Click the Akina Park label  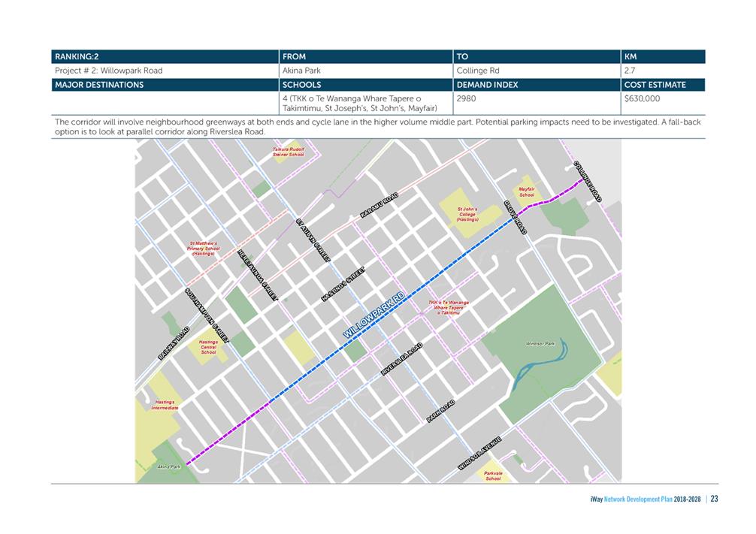(x=169, y=466)
